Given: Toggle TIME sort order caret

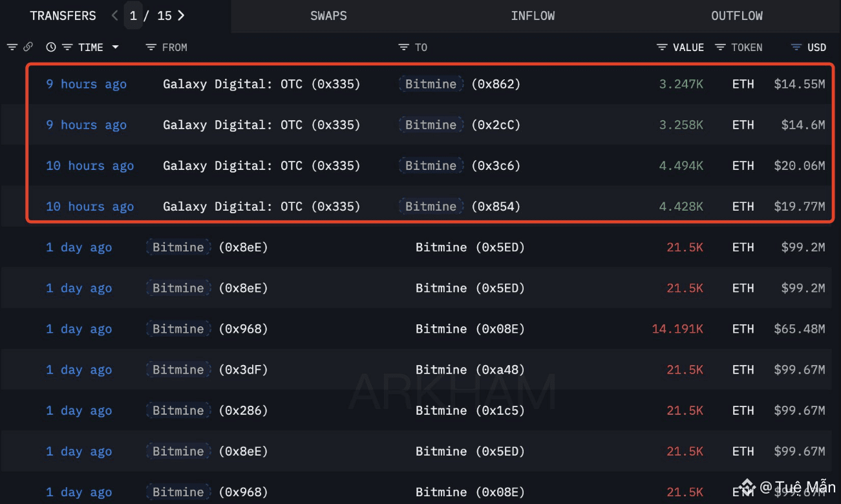Looking at the screenshot, I should pos(115,47).
